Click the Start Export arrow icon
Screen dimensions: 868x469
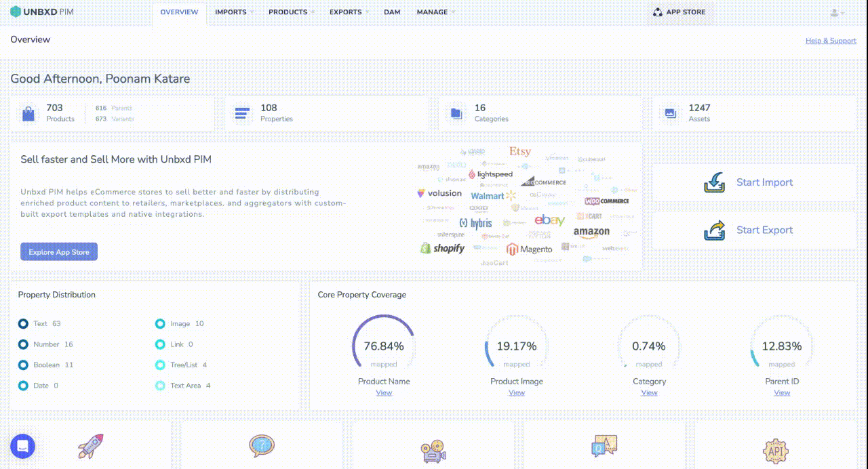pyautogui.click(x=715, y=230)
